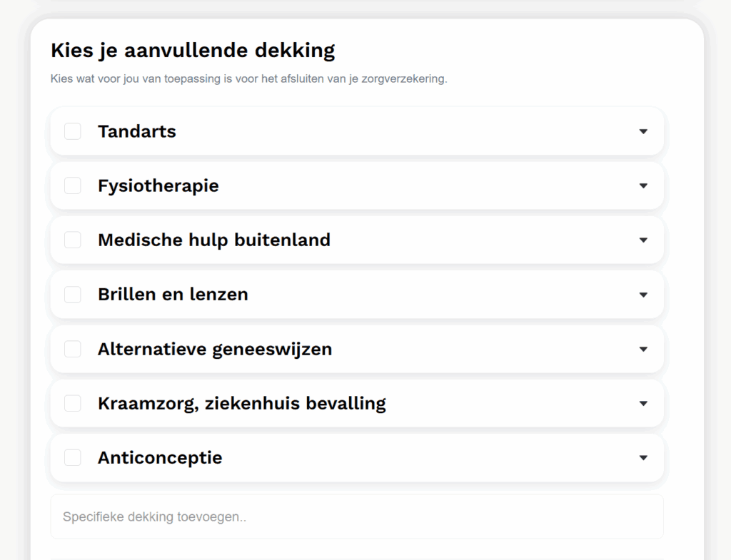Screen dimensions: 731x560
Task: Enable the Anticonceptie checkbox
Action: click(x=73, y=457)
